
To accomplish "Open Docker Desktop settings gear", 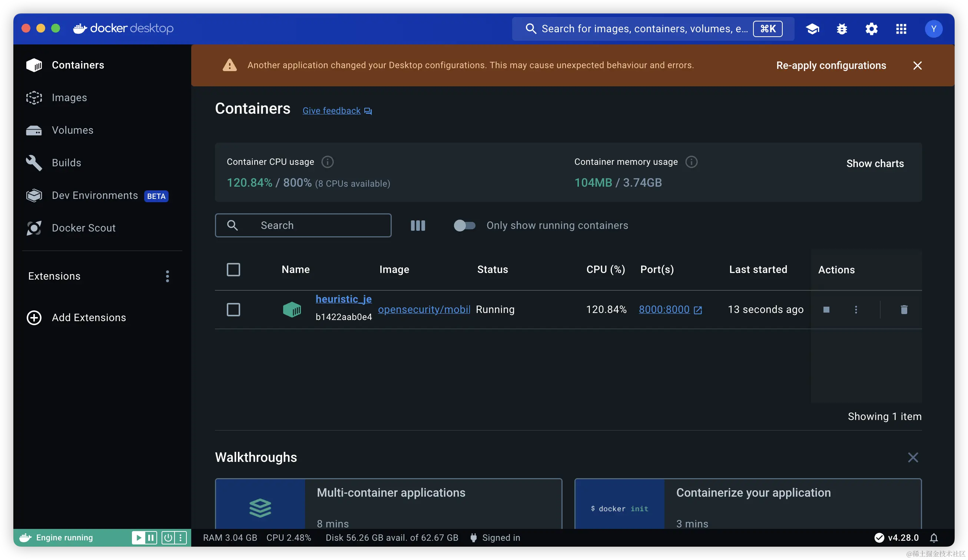I will tap(871, 29).
